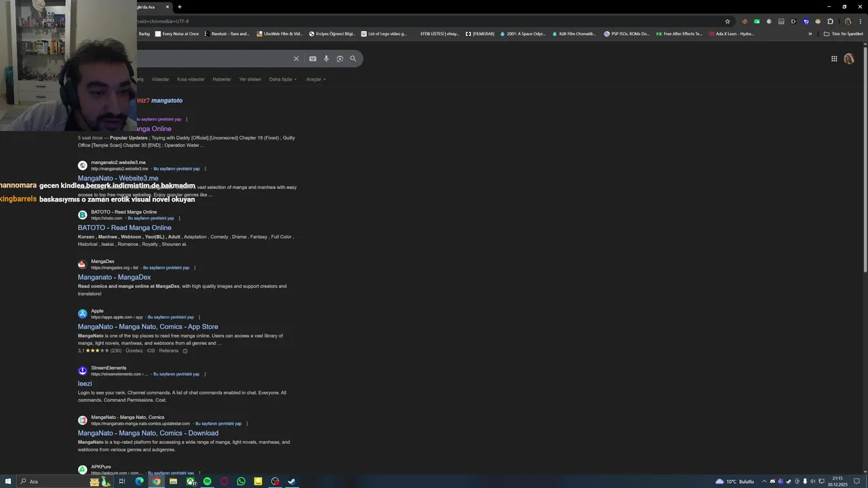Start voice search with microphone icon
This screenshot has height=488, width=868.
[326, 59]
